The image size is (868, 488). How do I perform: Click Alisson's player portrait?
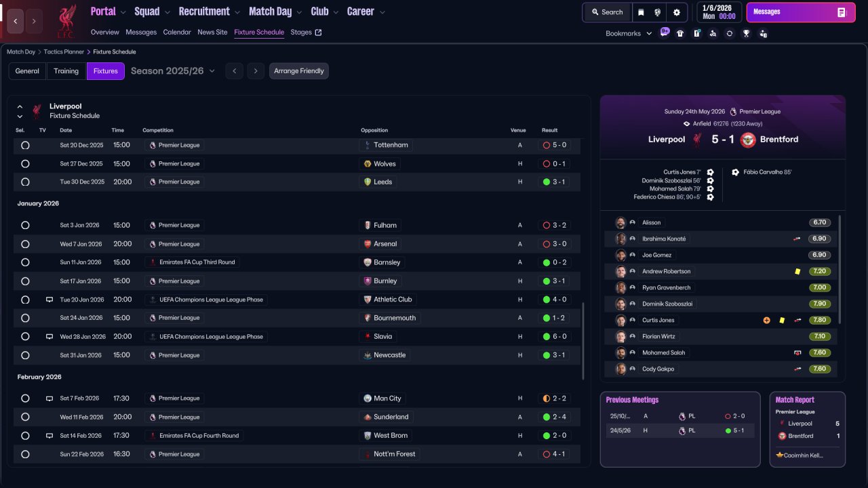pos(620,222)
